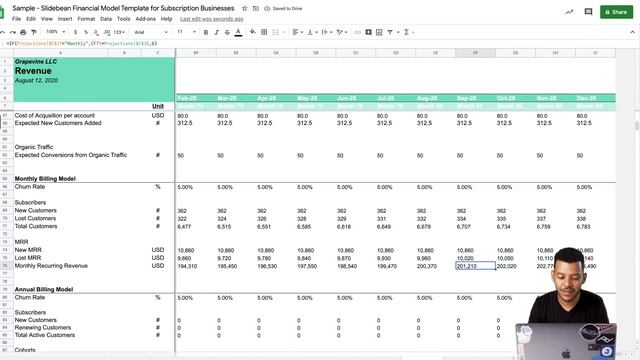The height and width of the screenshot is (360, 640).
Task: Format as currency
Action: [76, 32]
